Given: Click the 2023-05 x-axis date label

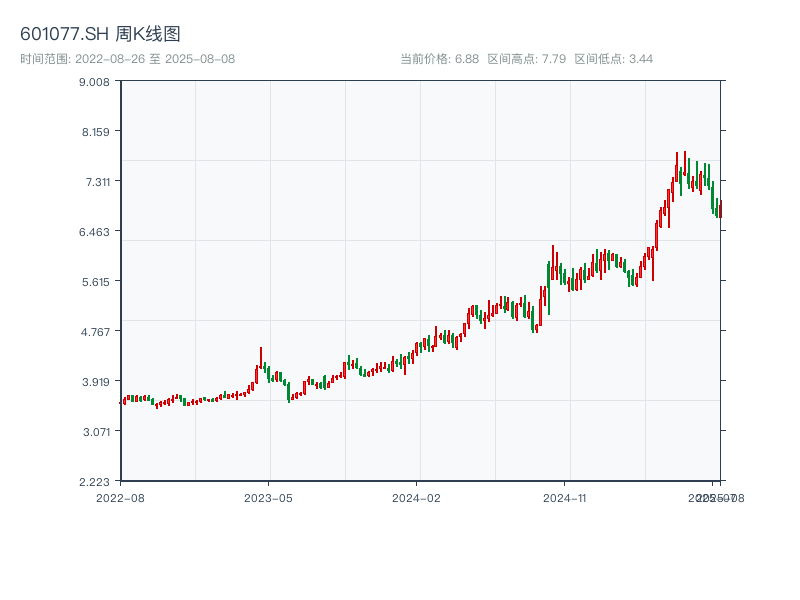Looking at the screenshot, I should (268, 497).
